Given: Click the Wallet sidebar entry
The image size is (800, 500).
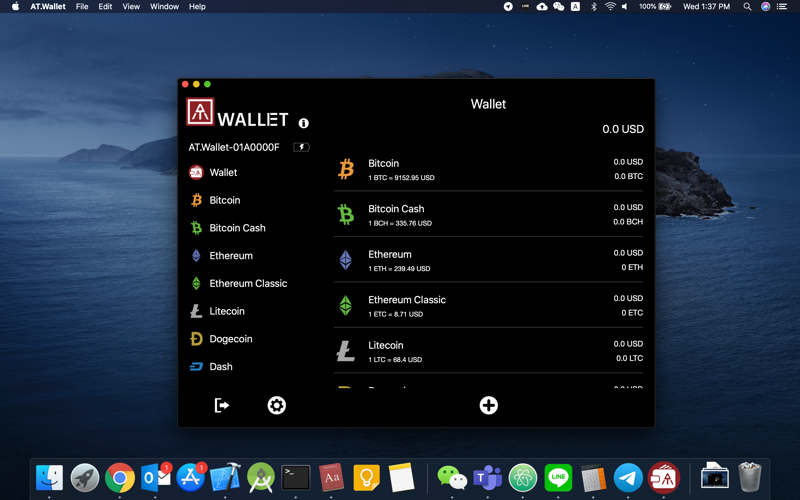Looking at the screenshot, I should coord(222,172).
